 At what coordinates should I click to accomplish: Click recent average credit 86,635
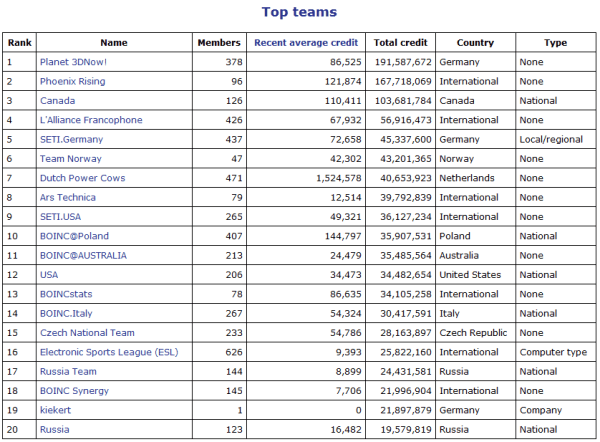click(346, 294)
